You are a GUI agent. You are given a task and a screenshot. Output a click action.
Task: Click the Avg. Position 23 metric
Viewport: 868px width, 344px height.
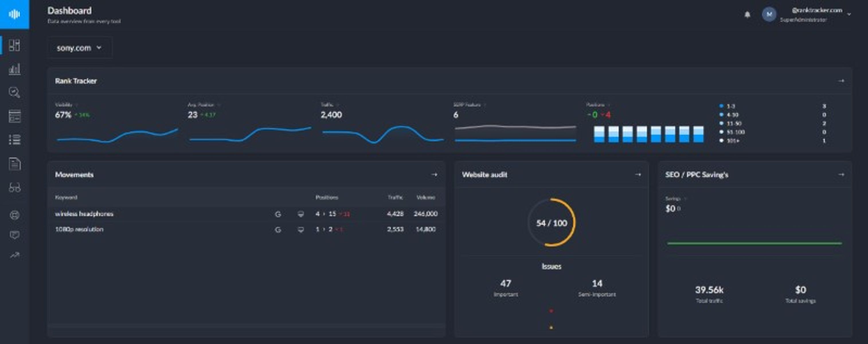pos(192,115)
